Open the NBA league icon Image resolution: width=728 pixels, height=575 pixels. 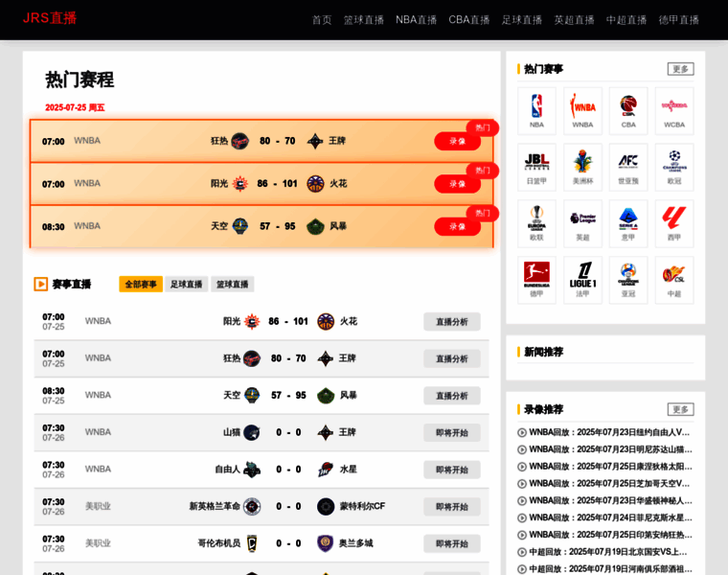(536, 111)
